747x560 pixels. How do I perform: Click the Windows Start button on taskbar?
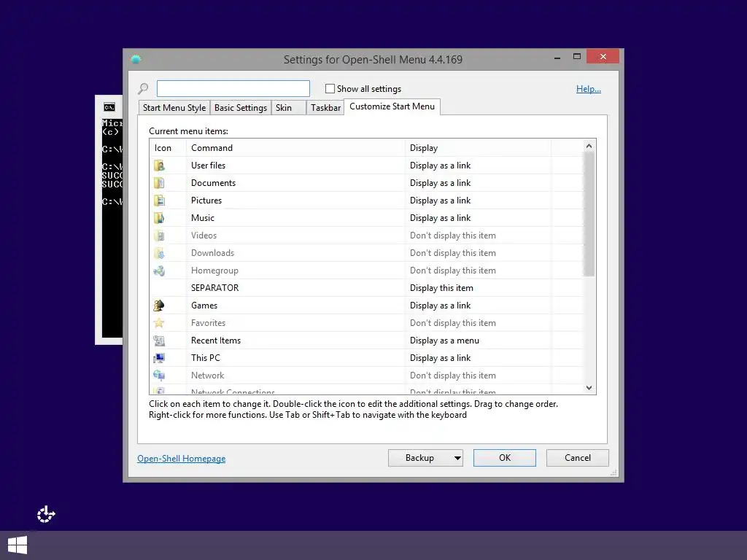18,545
